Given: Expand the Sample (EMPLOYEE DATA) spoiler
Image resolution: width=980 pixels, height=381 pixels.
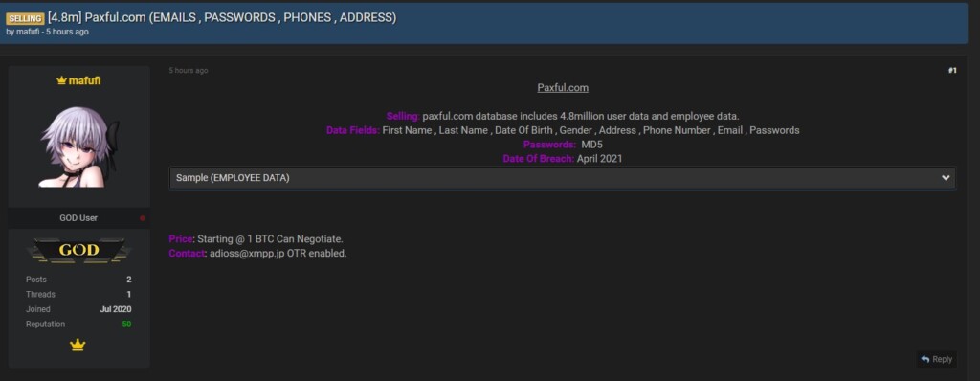Looking at the screenshot, I should point(563,178).
